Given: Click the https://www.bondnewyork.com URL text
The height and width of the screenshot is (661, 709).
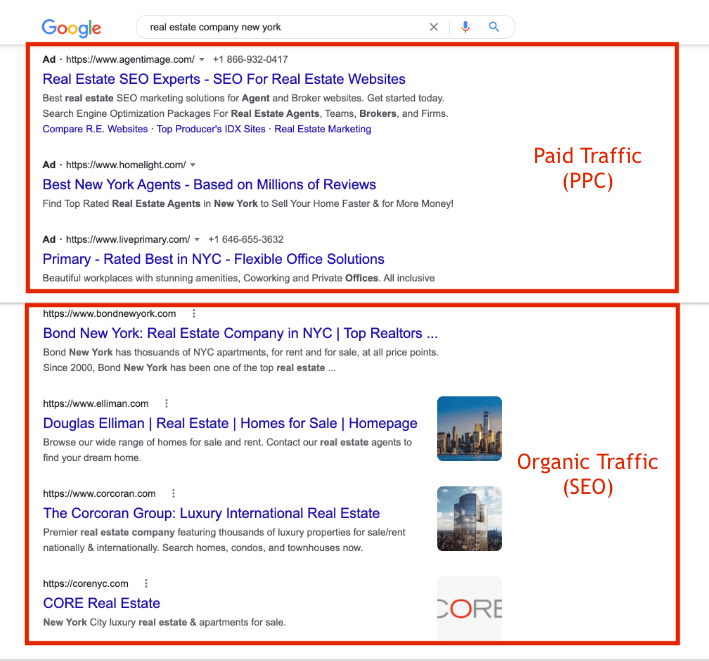Looking at the screenshot, I should [x=109, y=313].
